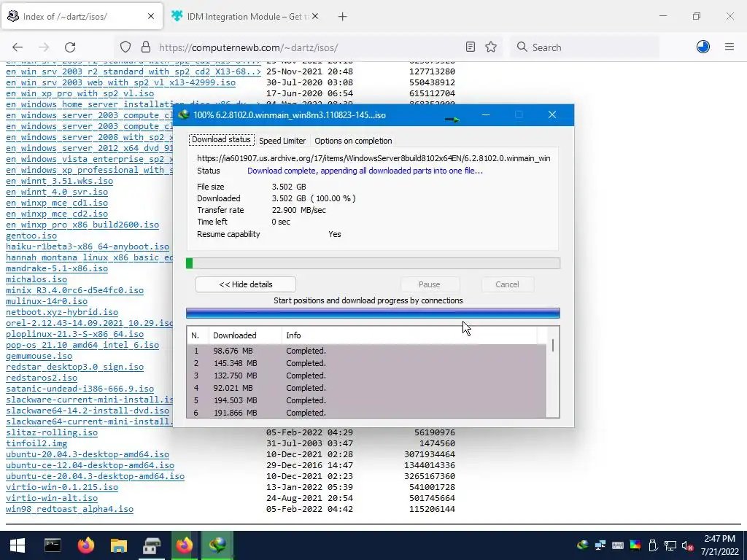Open File Explorer from the taskbar
Image resolution: width=747 pixels, height=560 pixels.
pos(119,545)
